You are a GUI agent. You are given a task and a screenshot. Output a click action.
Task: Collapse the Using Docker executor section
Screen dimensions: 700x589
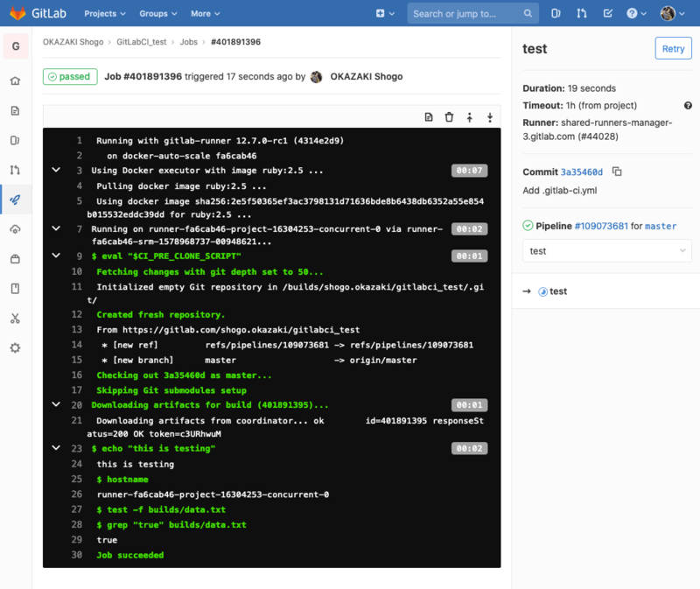tap(56, 170)
